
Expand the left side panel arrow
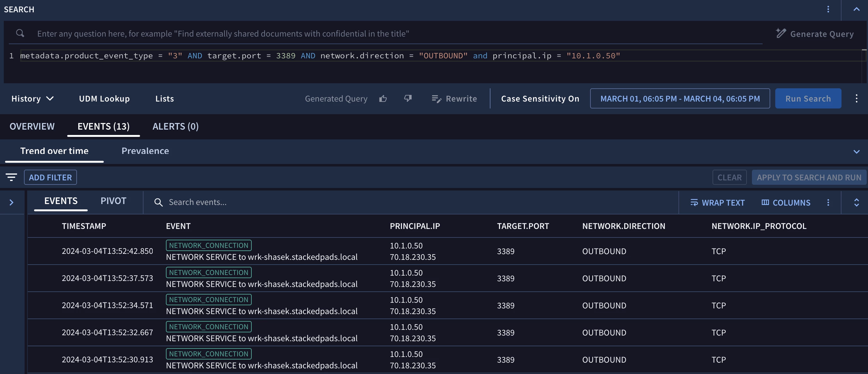[11, 202]
